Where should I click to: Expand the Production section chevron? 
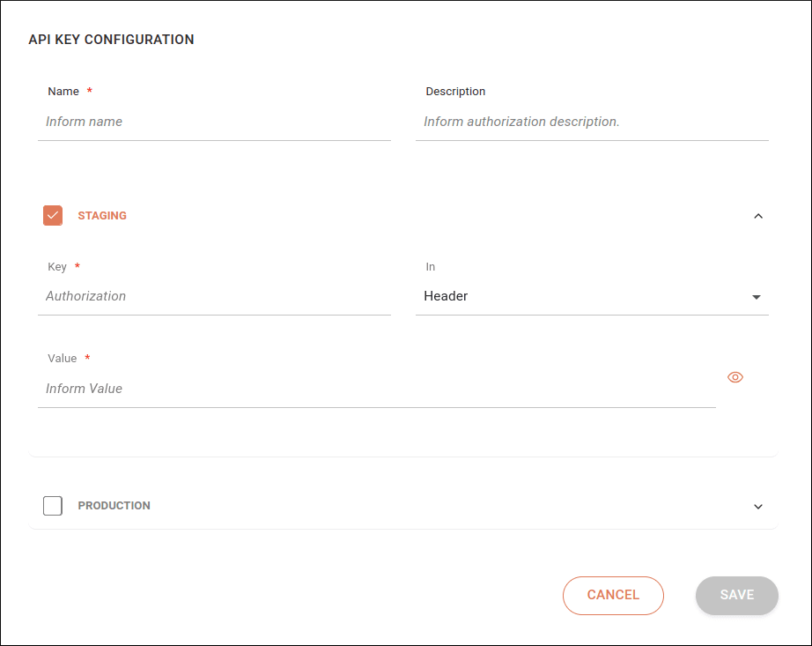758,507
